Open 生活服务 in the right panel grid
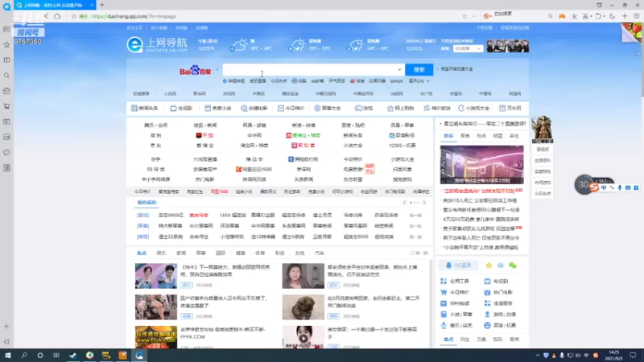Screen dimensions: 644x362 click(498, 303)
